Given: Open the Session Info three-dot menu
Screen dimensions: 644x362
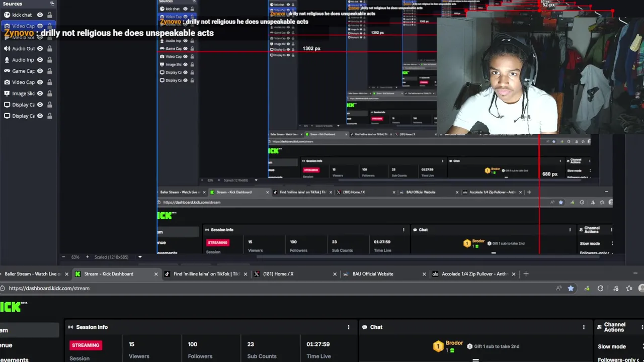Looking at the screenshot, I should click(348, 327).
